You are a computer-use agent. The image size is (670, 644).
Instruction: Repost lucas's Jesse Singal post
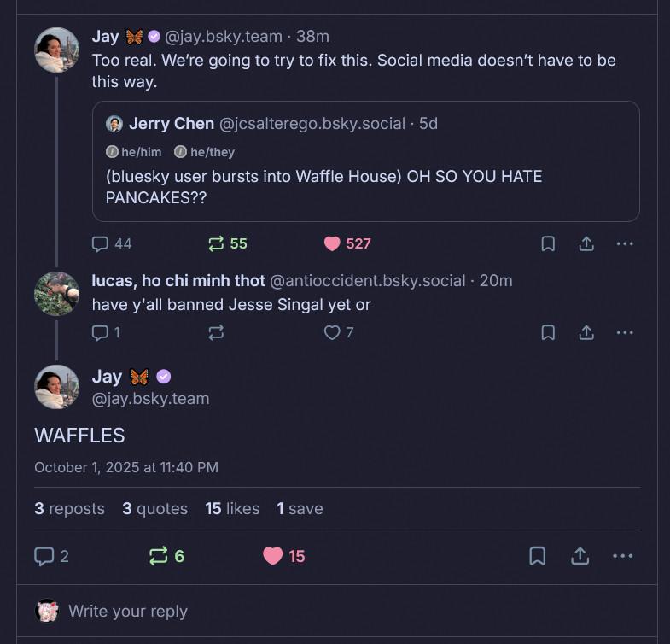coord(216,332)
